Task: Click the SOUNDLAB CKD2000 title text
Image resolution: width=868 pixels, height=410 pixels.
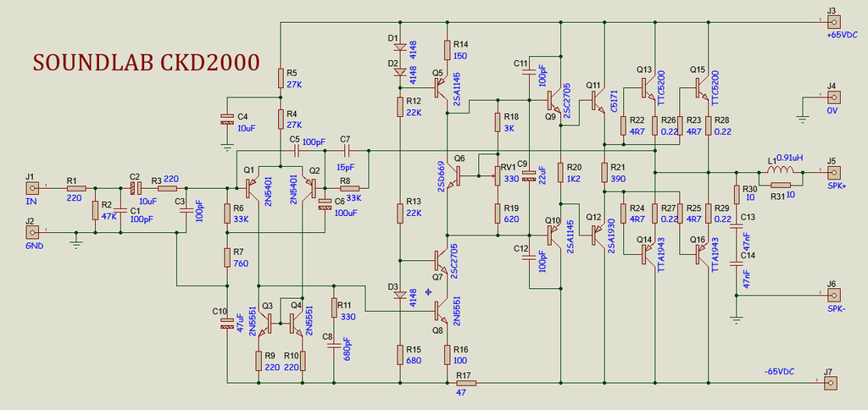Action: (146, 63)
